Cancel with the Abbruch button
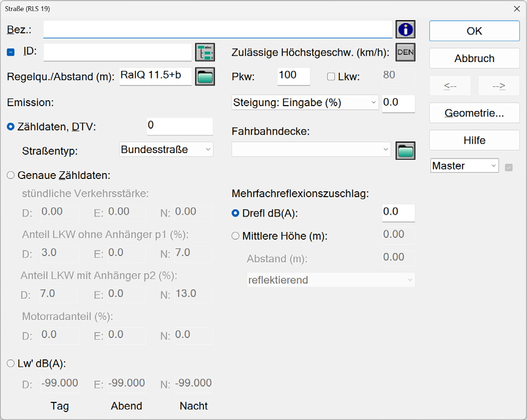This screenshot has width=527, height=420. (474, 58)
